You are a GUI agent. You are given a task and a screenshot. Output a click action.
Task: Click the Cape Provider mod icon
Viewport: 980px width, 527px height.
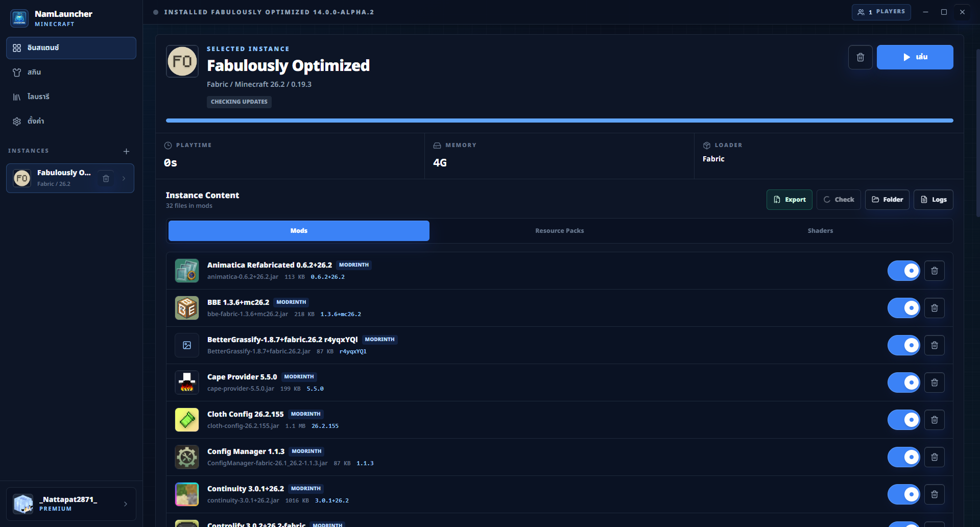pyautogui.click(x=187, y=382)
